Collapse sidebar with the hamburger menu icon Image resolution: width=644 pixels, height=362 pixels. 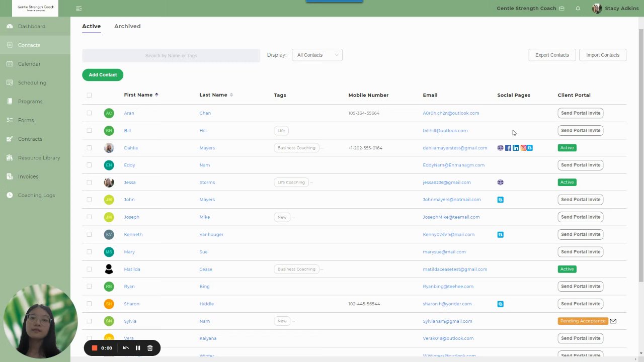click(x=79, y=9)
